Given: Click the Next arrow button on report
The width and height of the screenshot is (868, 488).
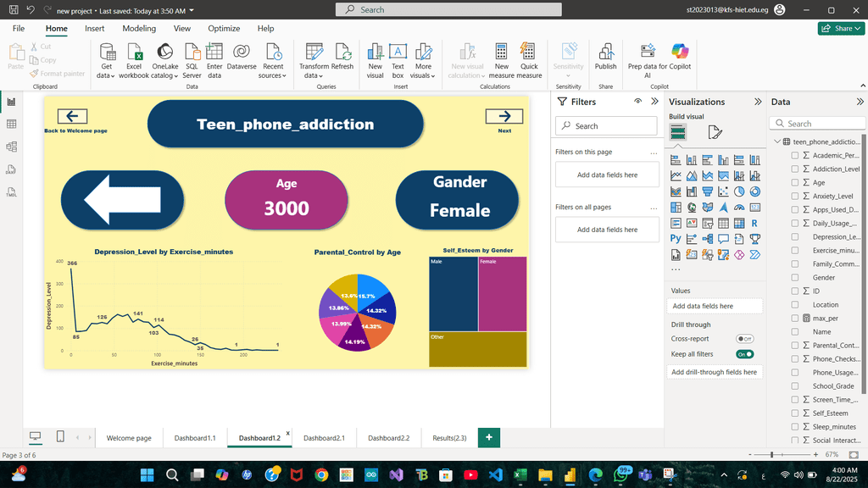Looking at the screenshot, I should click(504, 117).
